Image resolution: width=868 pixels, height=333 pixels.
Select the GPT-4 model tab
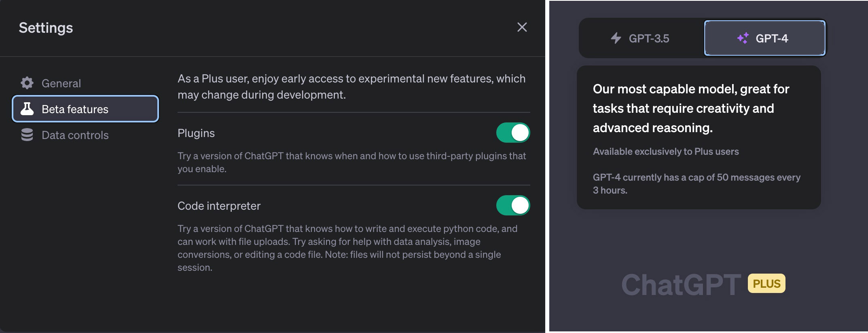pyautogui.click(x=764, y=38)
